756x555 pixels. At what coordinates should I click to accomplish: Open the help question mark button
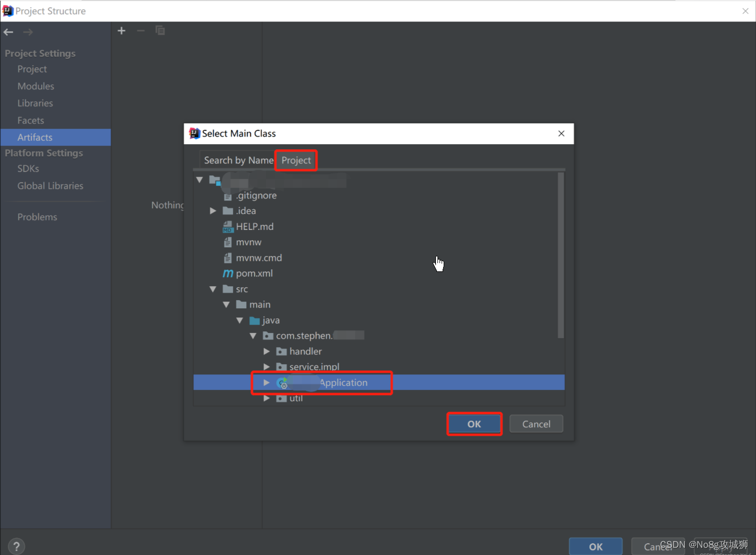pyautogui.click(x=16, y=546)
